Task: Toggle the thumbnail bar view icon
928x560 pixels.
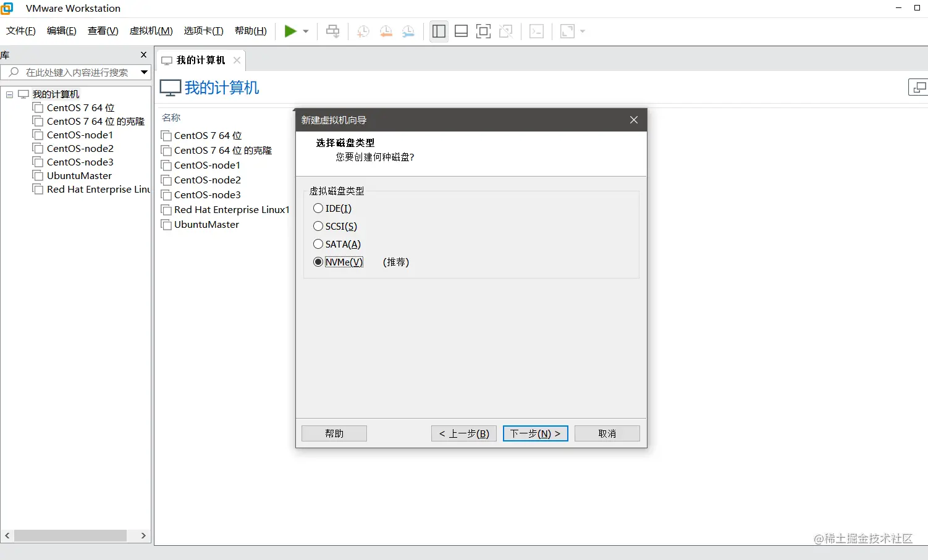Action: [461, 31]
